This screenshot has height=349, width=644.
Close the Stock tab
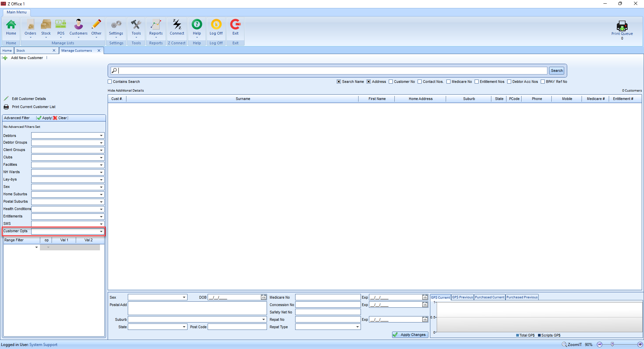[54, 50]
